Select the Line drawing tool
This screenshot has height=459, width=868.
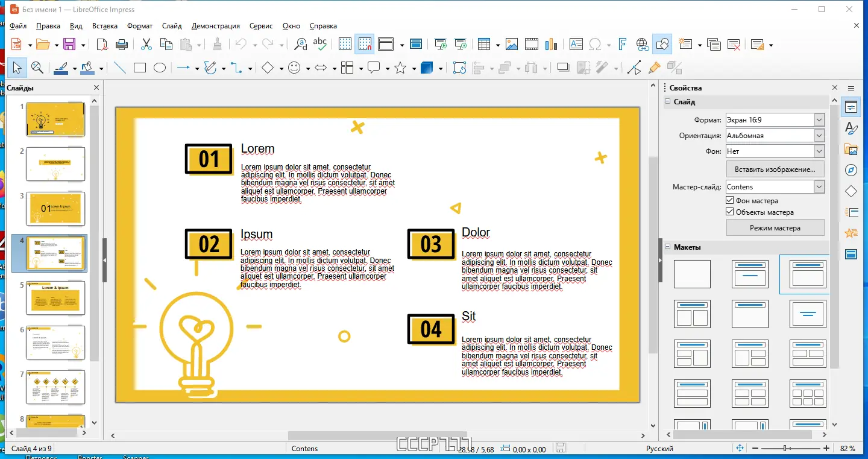click(x=120, y=68)
